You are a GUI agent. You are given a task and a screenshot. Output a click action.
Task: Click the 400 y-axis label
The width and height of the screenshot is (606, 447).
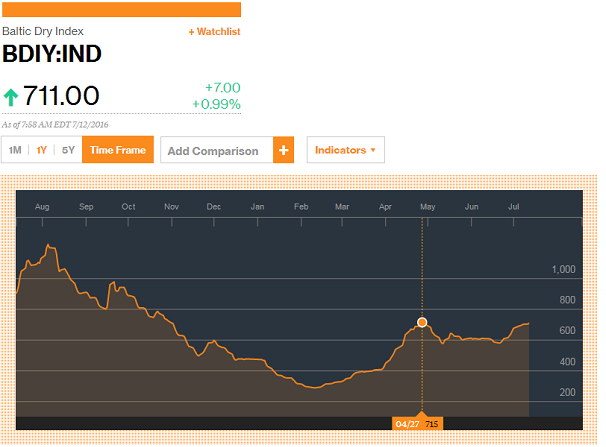(567, 362)
